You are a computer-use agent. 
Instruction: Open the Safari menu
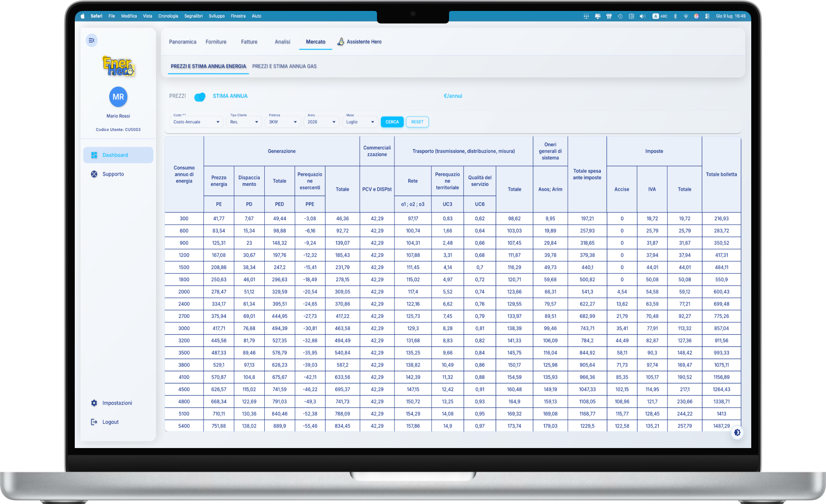[x=96, y=16]
